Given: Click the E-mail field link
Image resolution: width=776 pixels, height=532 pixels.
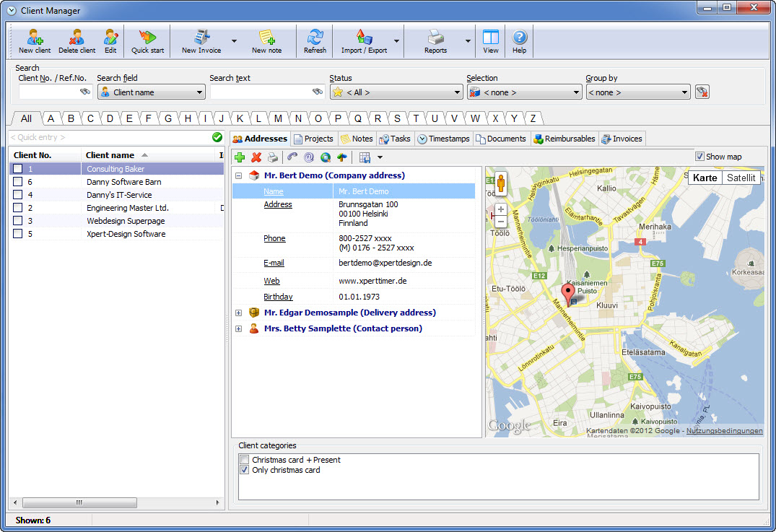Looking at the screenshot, I should [274, 263].
